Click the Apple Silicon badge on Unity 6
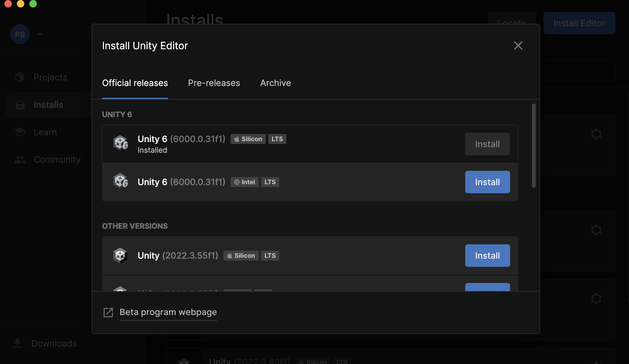Screen dimensions: 629x364 pos(248,139)
